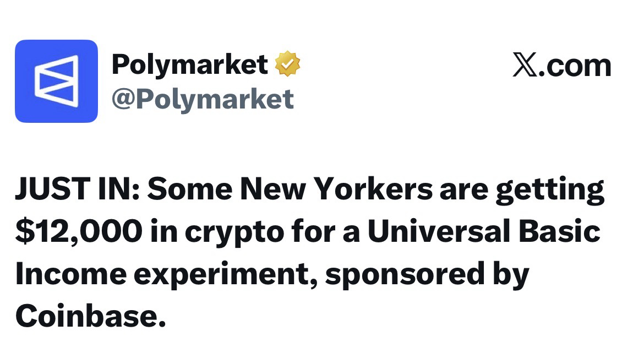Click the word "Coinbase." in tweet
Viewport: 644px width, 363px height.
point(90,316)
